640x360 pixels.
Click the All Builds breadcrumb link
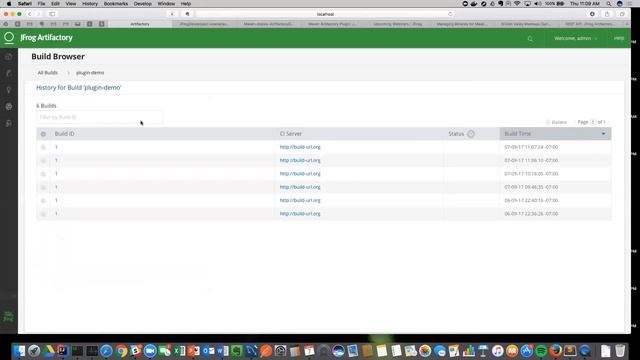click(x=48, y=73)
